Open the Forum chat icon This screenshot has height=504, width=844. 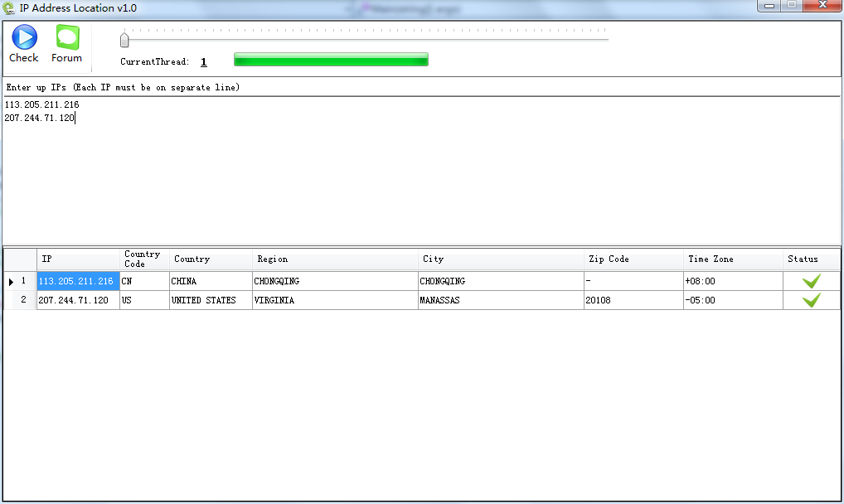[x=67, y=37]
